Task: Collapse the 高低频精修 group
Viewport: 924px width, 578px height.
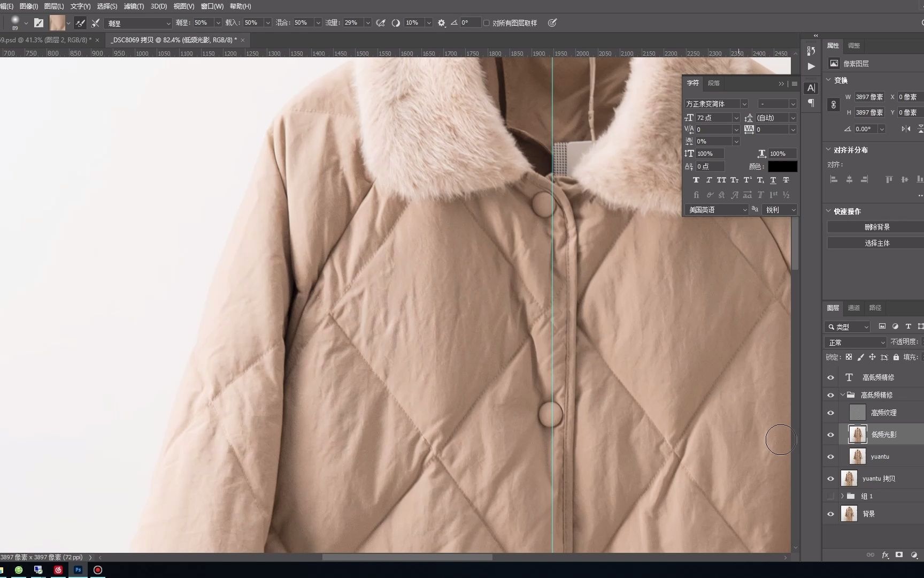Action: pos(843,395)
